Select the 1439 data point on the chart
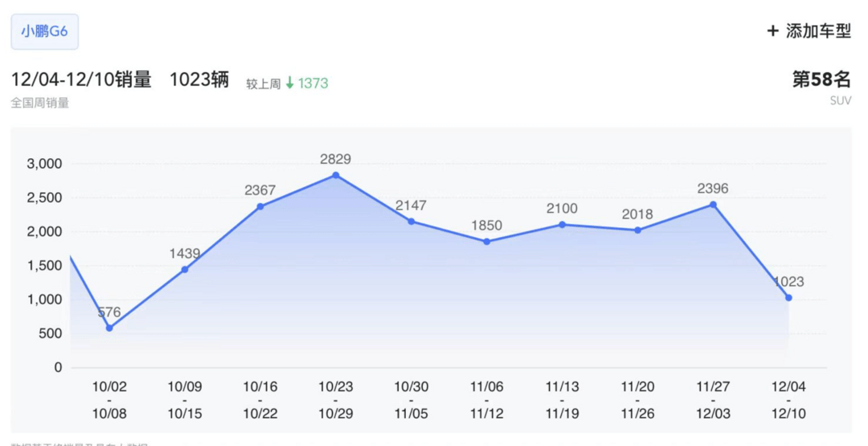This screenshot has height=446, width=868. click(185, 269)
